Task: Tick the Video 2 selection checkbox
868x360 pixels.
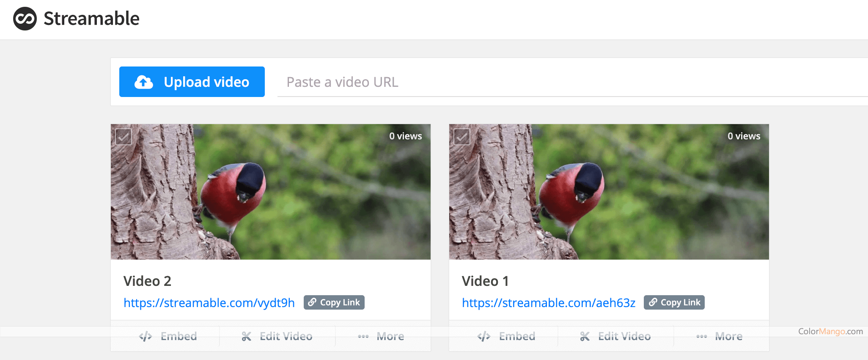Action: click(x=124, y=137)
